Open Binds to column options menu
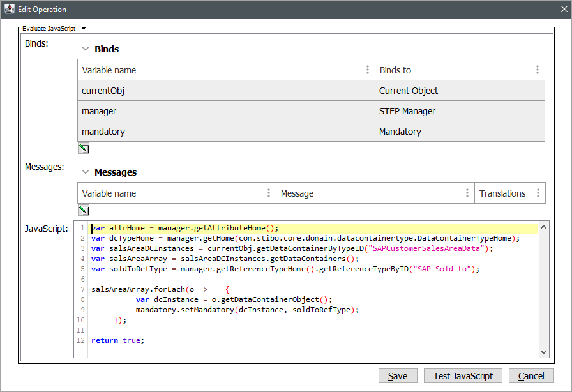Image resolution: width=572 pixels, height=392 pixels. click(x=538, y=70)
